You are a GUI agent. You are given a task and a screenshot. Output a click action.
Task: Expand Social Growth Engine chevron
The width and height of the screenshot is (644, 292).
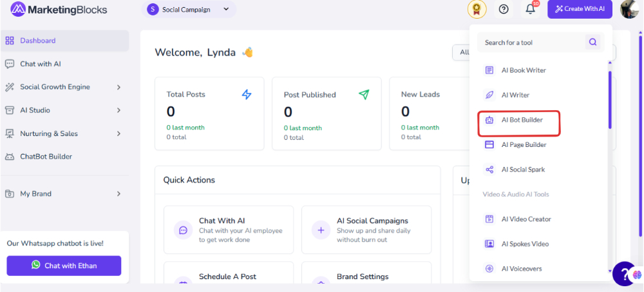118,87
